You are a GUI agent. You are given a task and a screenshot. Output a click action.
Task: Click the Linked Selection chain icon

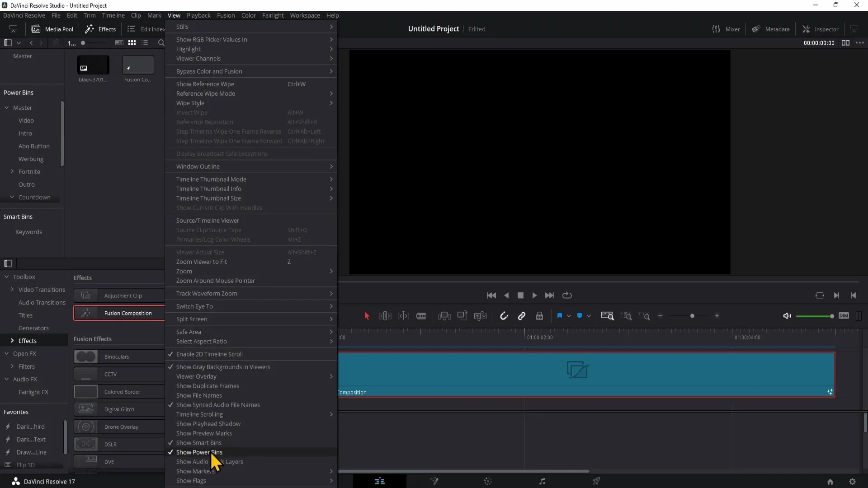coord(522,316)
